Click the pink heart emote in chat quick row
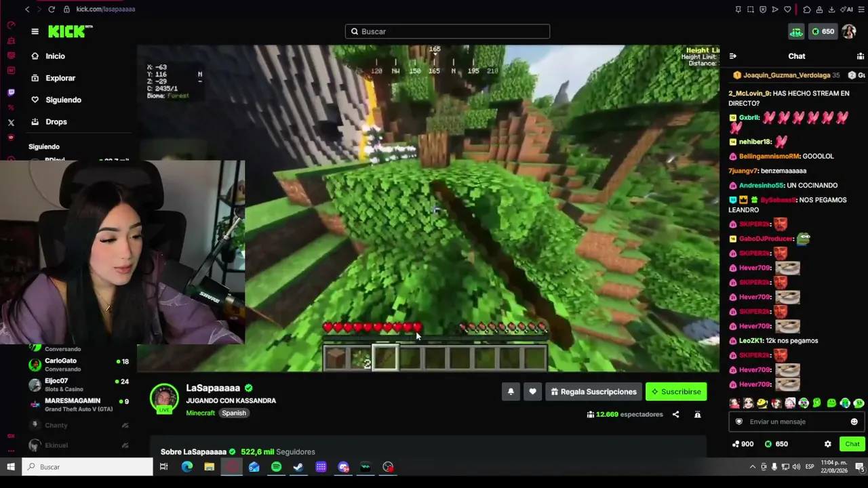868x488 pixels. pos(734,403)
